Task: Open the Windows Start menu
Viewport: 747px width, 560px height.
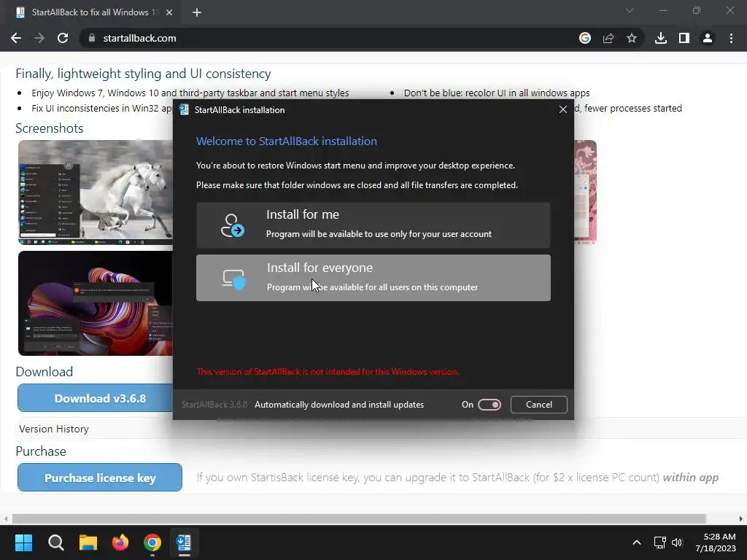Action: click(23, 542)
